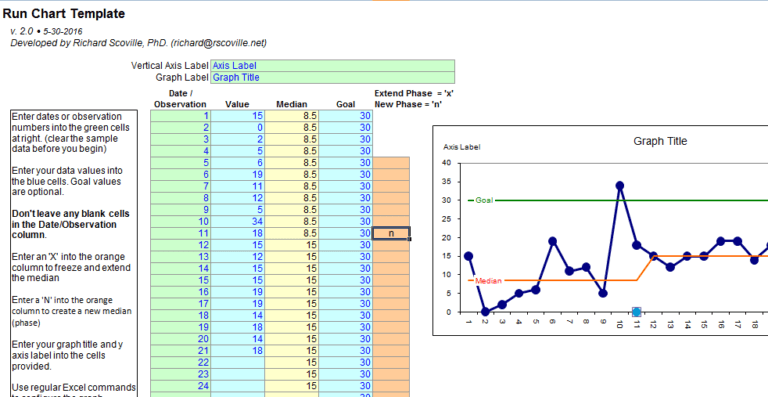Select the Vertical Axis Label input cell
768x397 pixels.
pos(333,66)
